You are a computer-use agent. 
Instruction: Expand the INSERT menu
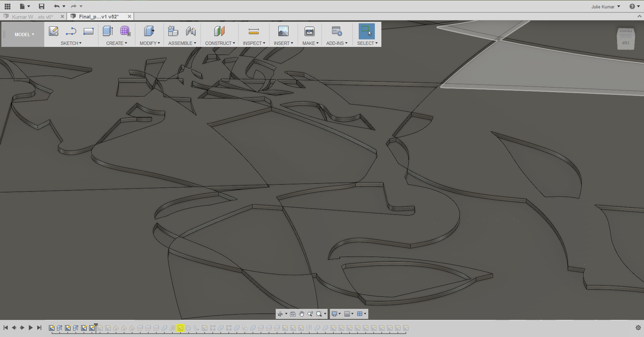[283, 43]
